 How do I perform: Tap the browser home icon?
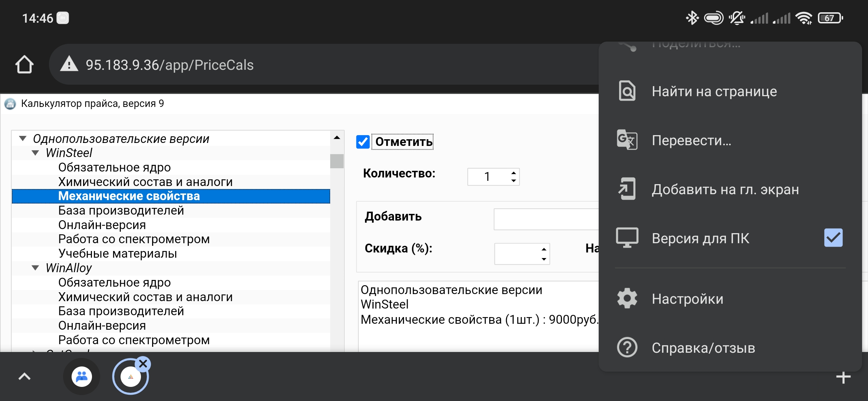[x=24, y=65]
